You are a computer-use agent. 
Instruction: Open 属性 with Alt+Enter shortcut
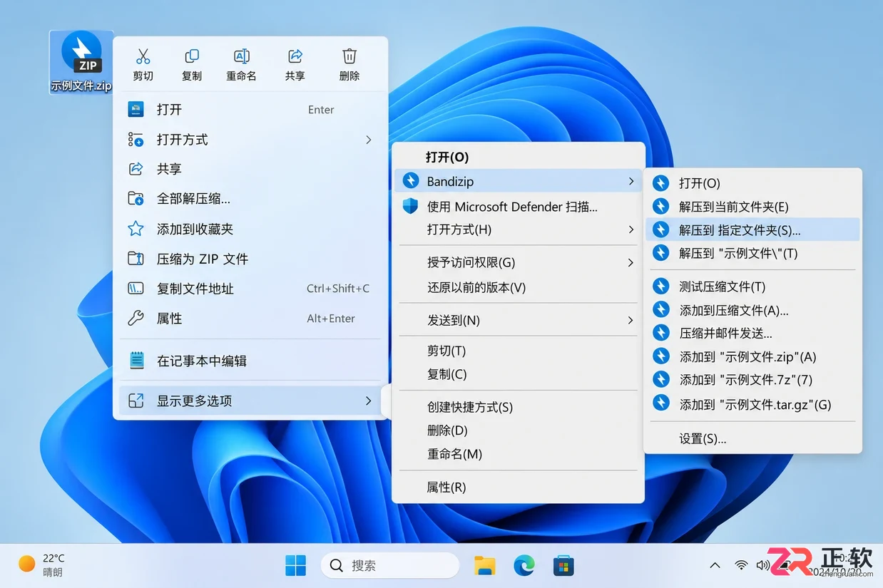250,319
